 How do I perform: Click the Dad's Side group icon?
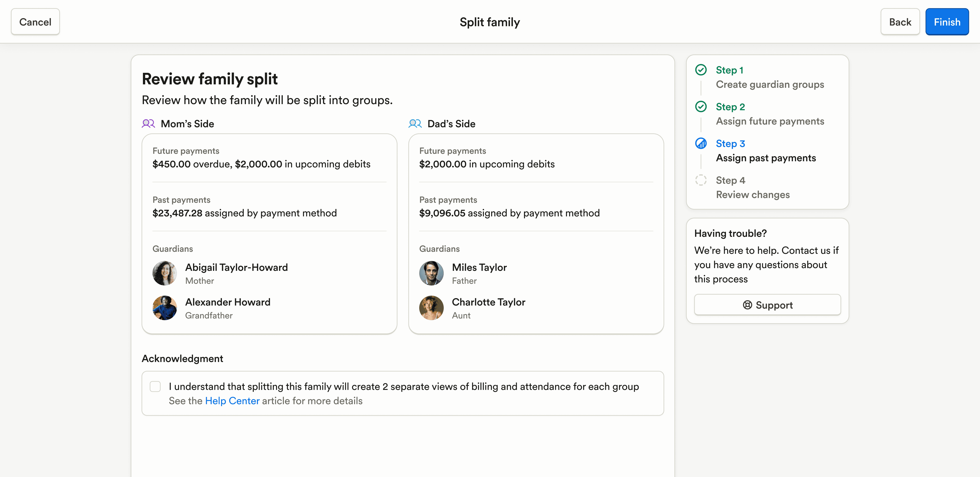click(415, 124)
